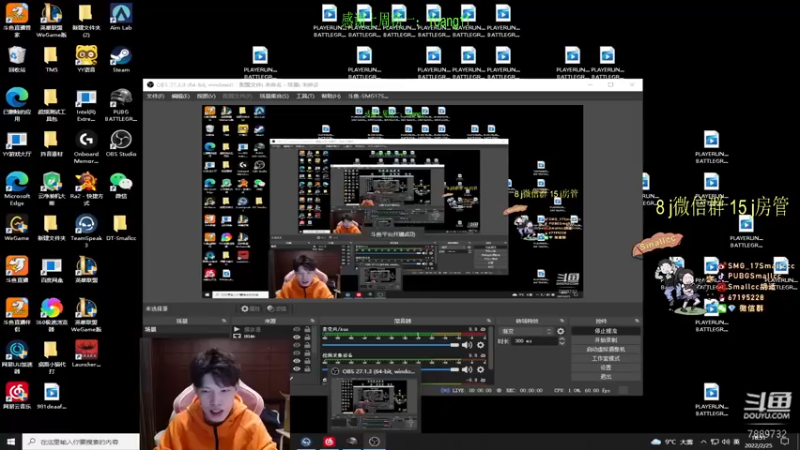
Task: Open the 工具(T) menu in OBS
Action: point(305,96)
